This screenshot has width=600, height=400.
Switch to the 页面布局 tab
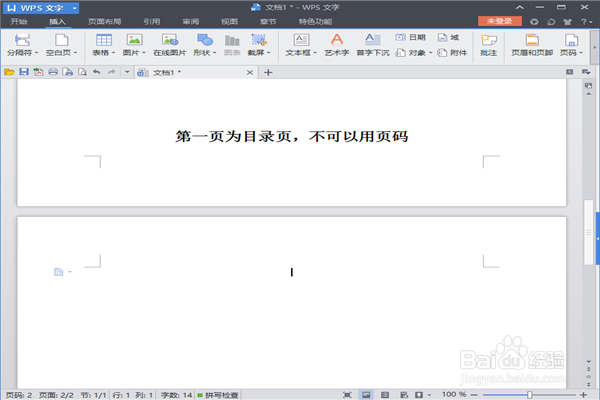coord(104,21)
